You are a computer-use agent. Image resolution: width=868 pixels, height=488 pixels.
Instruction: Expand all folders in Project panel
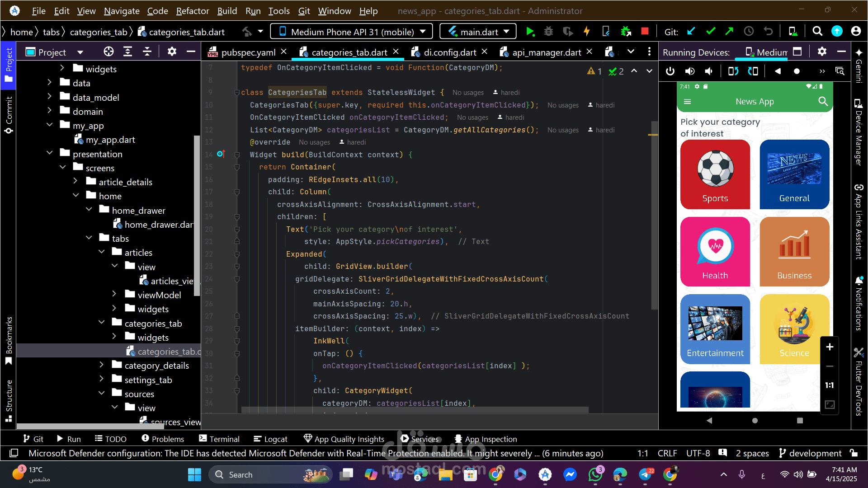(128, 52)
